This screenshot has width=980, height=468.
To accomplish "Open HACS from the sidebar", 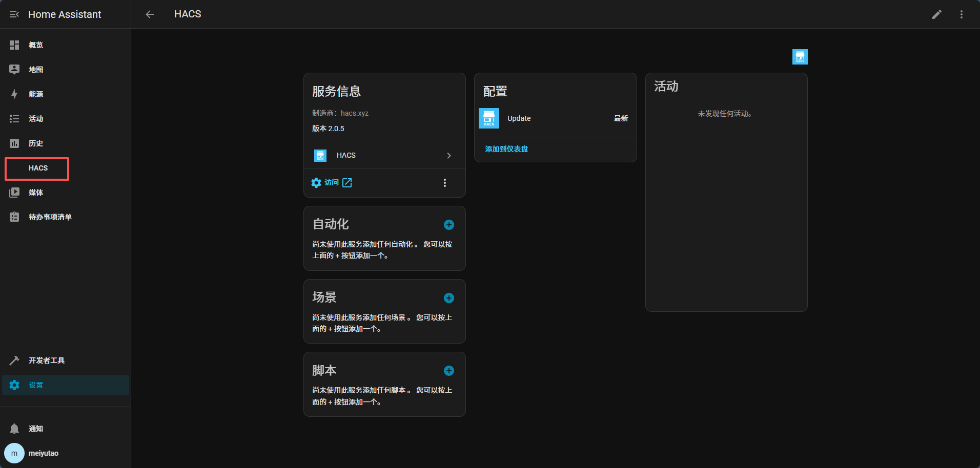I will tap(38, 168).
